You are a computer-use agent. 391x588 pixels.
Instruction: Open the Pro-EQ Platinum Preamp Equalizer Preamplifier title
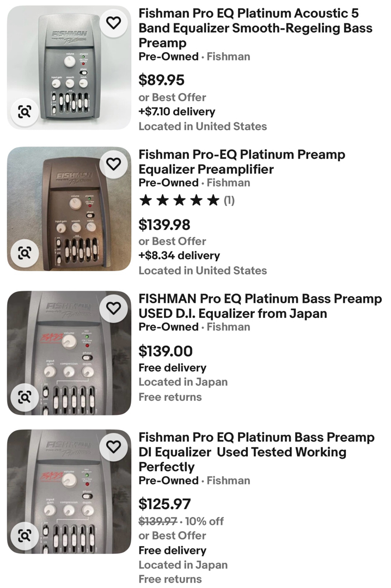242,162
